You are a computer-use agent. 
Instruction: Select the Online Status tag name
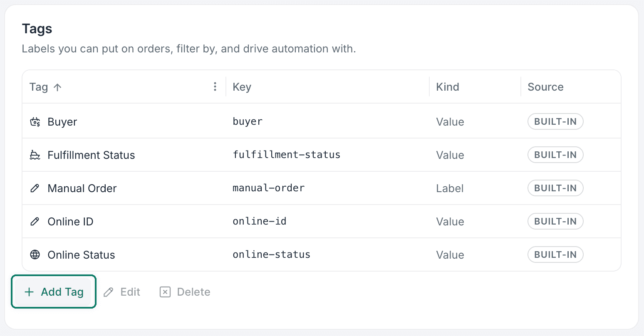click(81, 255)
